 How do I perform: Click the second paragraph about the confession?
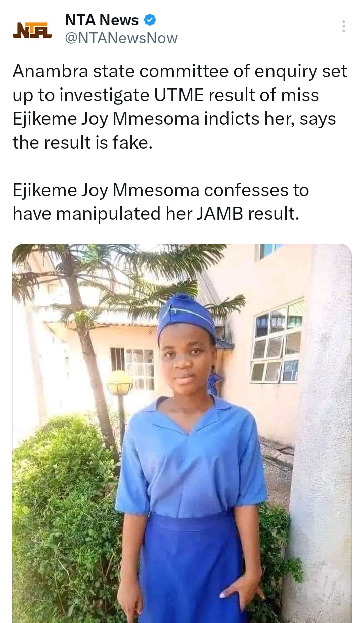click(x=160, y=202)
